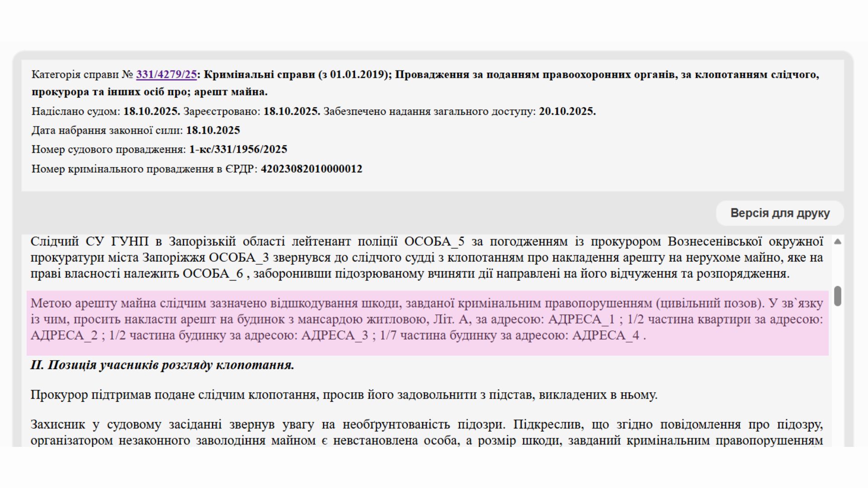The height and width of the screenshot is (488, 868).
Task: Click the Надіслано судом date value
Action: [x=151, y=112]
